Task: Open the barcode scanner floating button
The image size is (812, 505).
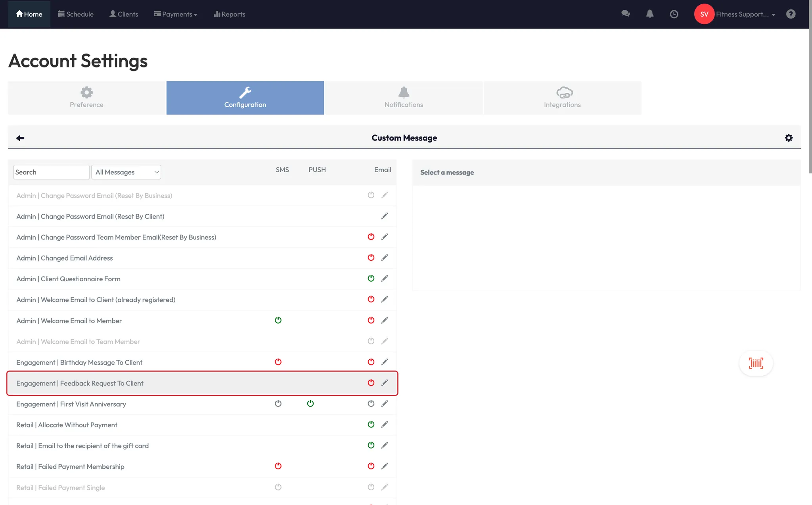Action: coord(756,363)
